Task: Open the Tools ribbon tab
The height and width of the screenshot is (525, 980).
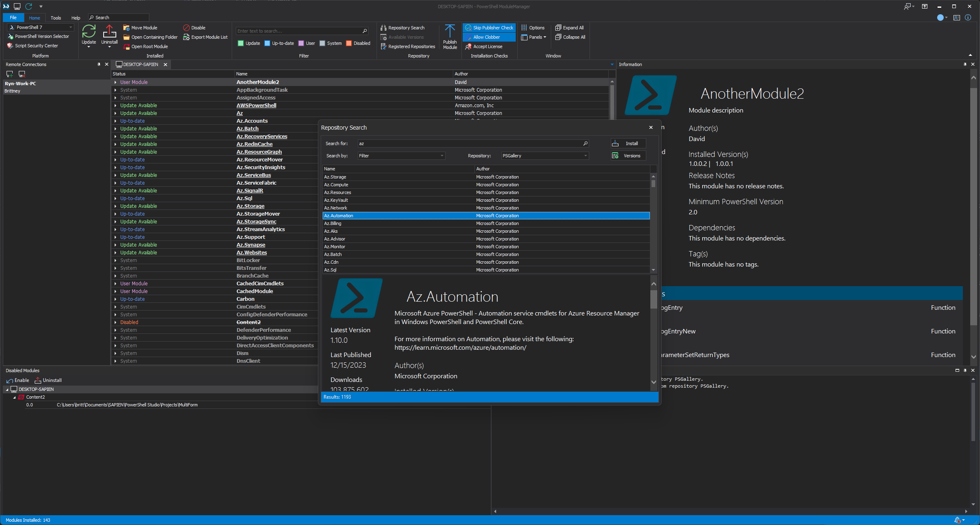Action: [x=56, y=18]
